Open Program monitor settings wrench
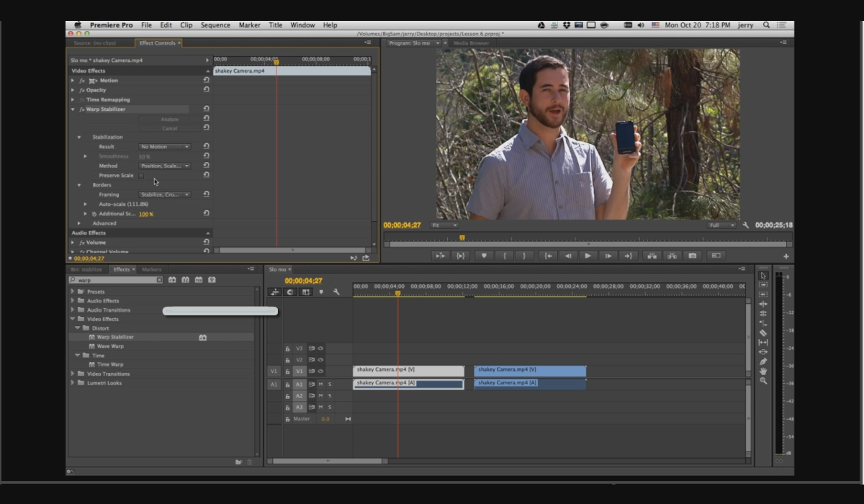Screen dimensions: 864x504 746,225
